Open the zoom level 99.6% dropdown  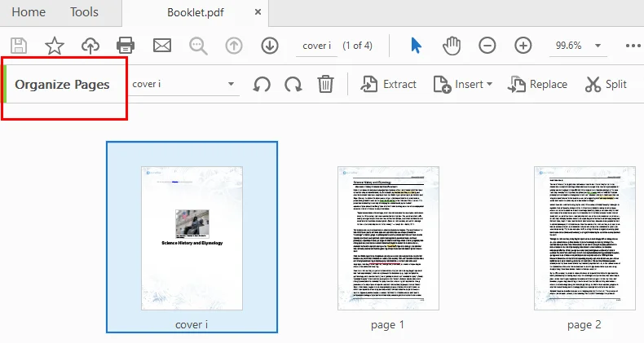click(x=578, y=46)
